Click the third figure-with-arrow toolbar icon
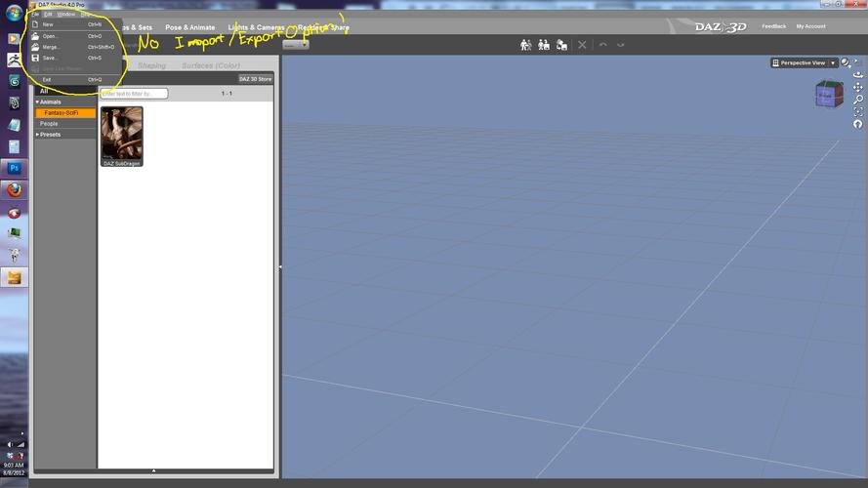 pos(561,45)
